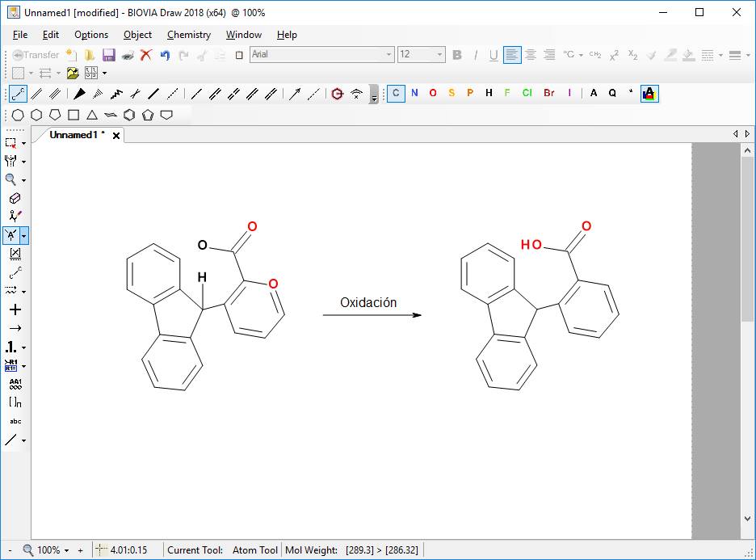The width and height of the screenshot is (756, 560).
Task: Click the vertical scrollbar thumb
Action: [x=747, y=238]
